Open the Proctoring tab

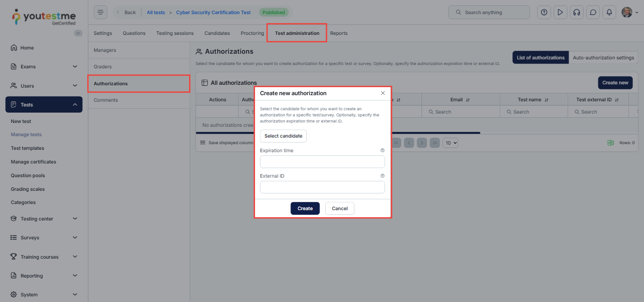point(252,33)
